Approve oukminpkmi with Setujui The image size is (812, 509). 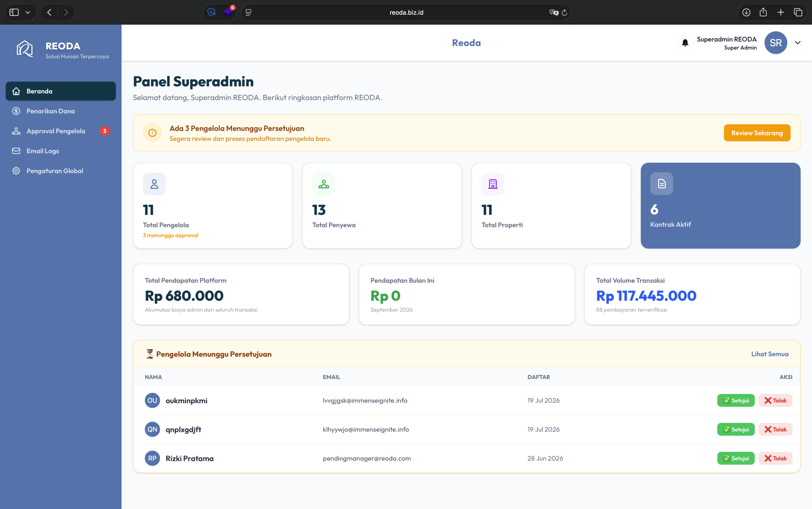point(736,400)
